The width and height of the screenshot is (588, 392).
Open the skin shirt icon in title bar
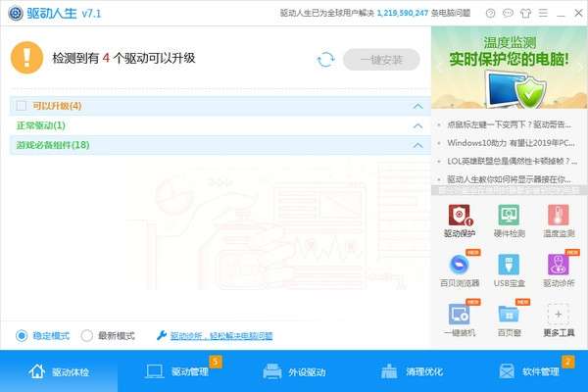pos(525,14)
